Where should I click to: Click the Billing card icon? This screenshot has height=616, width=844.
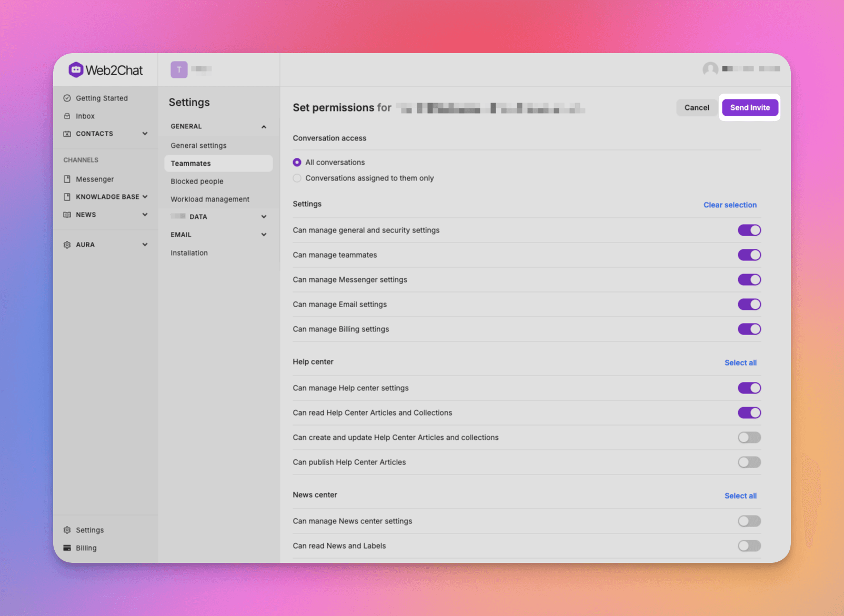point(67,548)
